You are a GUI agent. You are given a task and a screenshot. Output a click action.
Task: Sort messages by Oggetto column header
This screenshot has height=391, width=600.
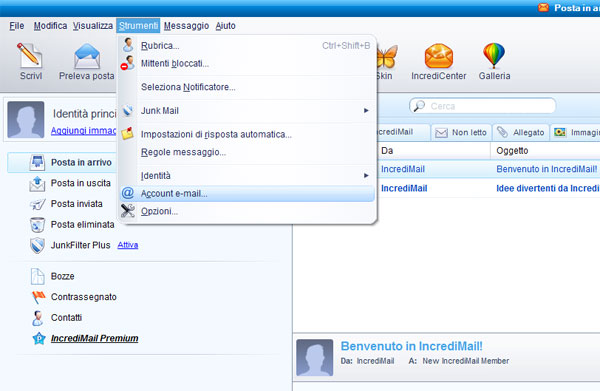click(545, 151)
